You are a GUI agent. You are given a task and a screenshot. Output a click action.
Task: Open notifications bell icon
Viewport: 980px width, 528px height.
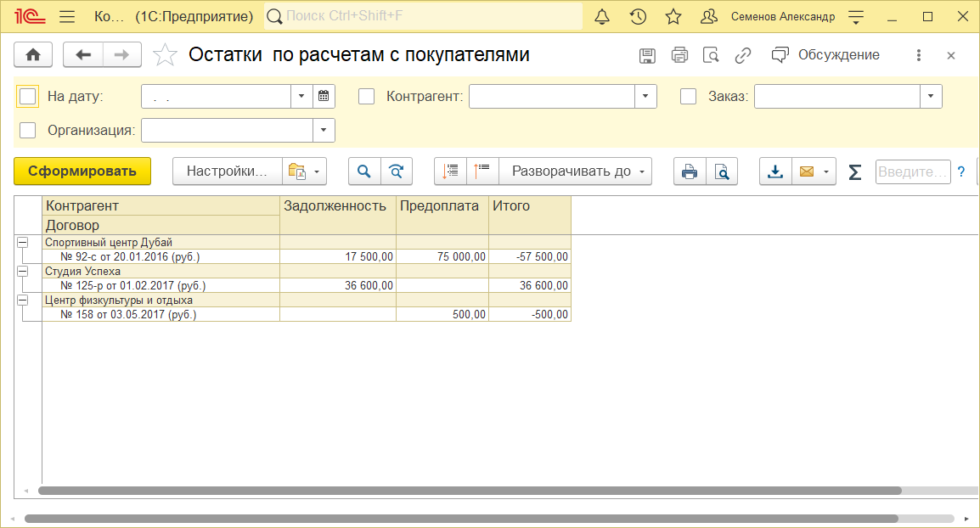pos(602,17)
